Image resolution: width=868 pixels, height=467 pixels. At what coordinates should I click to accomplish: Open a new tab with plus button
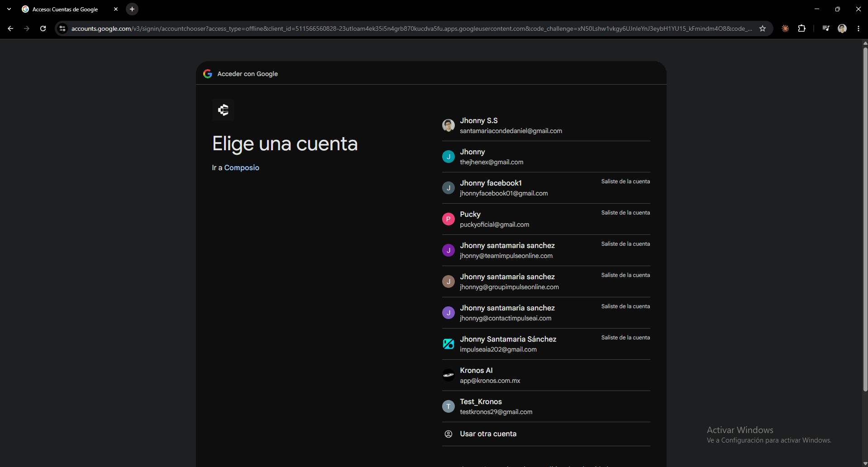click(132, 9)
